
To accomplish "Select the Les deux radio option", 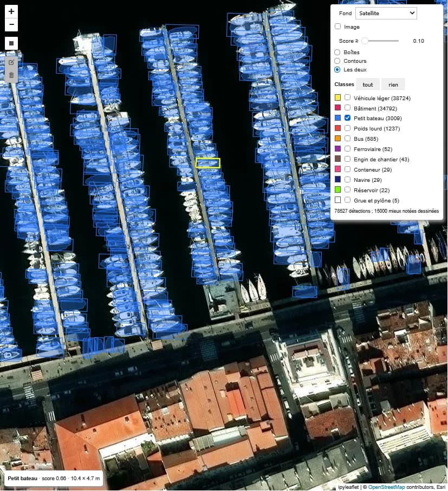I will pyautogui.click(x=337, y=69).
